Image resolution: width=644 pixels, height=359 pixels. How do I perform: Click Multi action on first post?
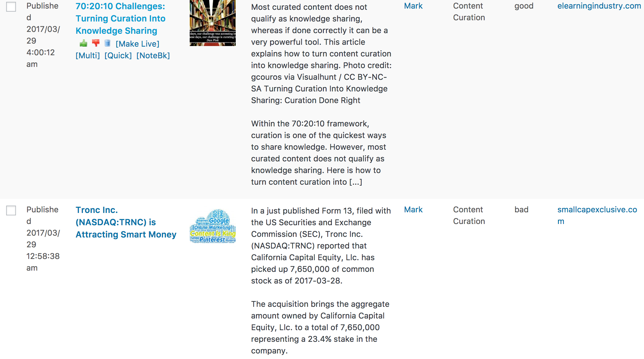(x=87, y=55)
